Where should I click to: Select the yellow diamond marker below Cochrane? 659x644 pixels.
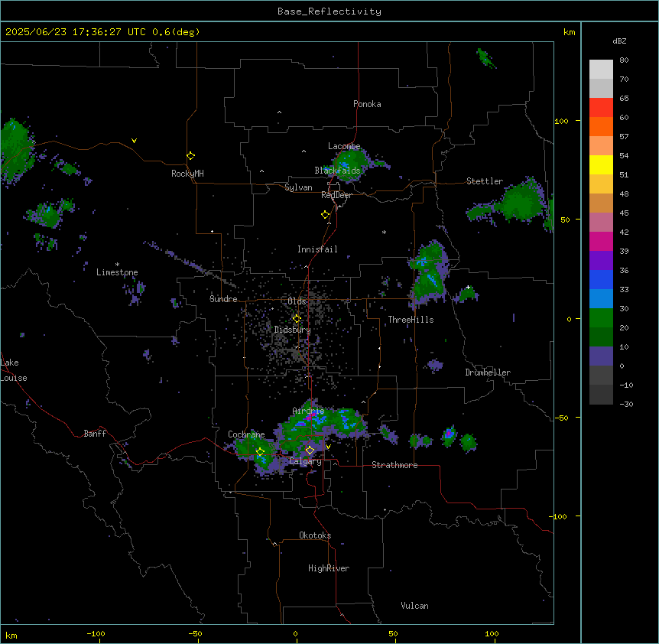[x=260, y=452]
